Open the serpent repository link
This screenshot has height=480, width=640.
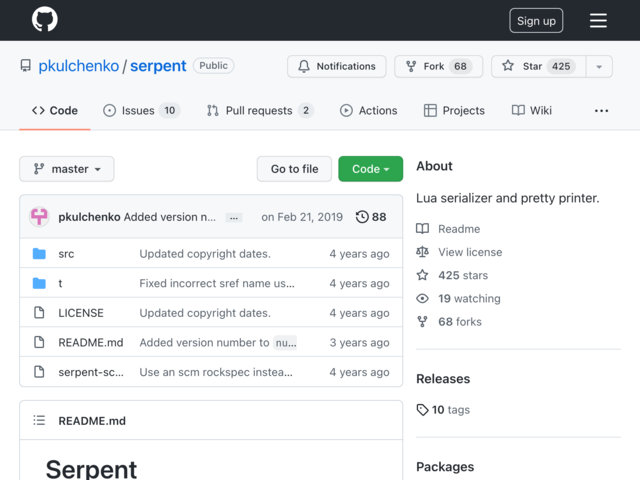[x=158, y=66]
